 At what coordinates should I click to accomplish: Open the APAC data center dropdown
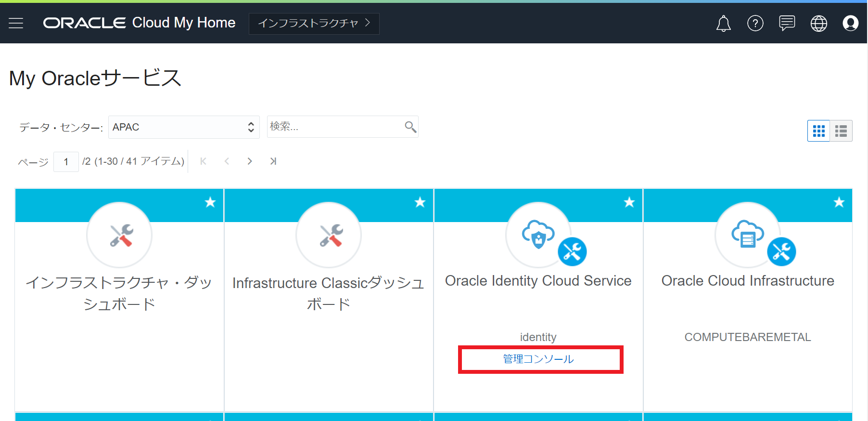(x=184, y=127)
